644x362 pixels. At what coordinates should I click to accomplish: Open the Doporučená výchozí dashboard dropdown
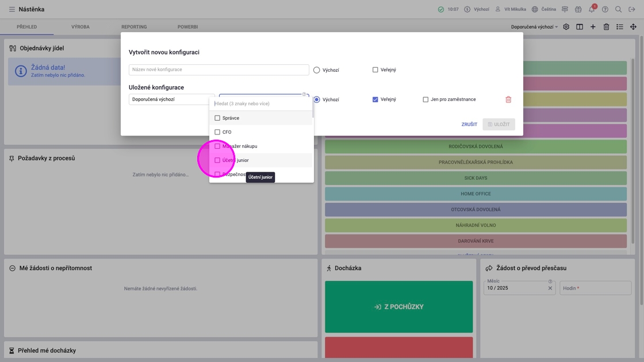pos(534,26)
